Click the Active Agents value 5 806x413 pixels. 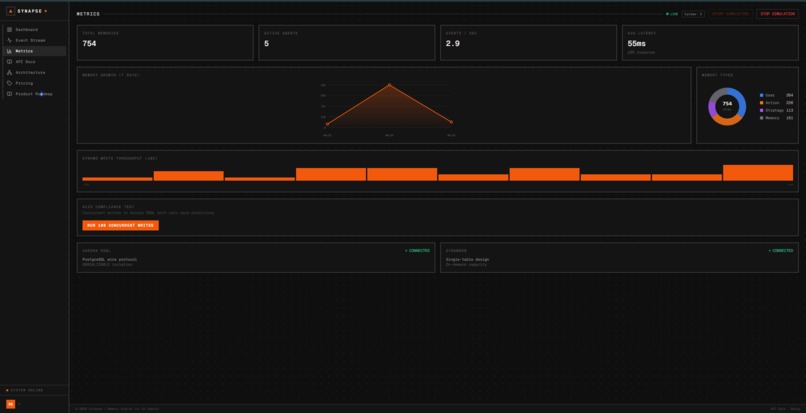tap(266, 44)
